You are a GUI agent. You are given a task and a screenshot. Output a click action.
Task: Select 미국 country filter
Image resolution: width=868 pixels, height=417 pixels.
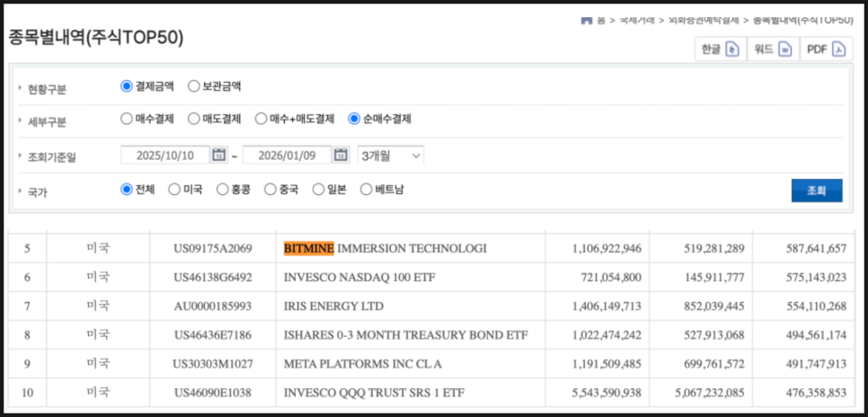point(174,190)
